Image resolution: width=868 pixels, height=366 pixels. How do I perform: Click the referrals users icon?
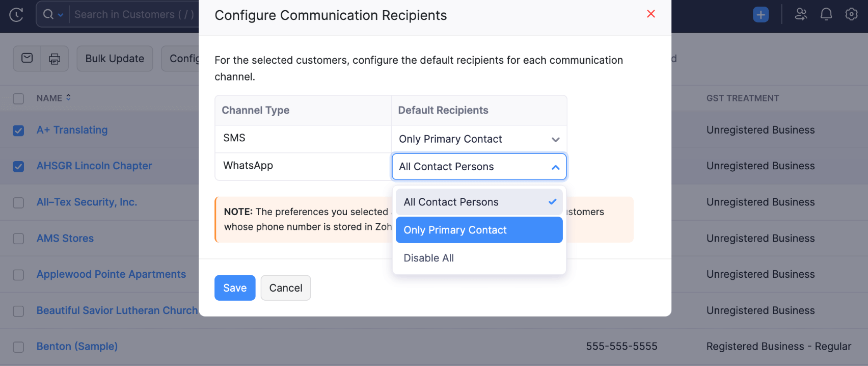pyautogui.click(x=801, y=15)
